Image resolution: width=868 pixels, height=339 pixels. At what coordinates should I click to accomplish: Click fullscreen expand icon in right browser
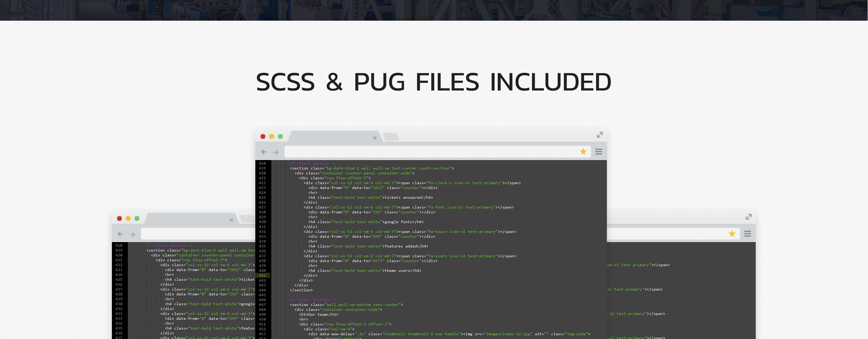click(x=749, y=217)
